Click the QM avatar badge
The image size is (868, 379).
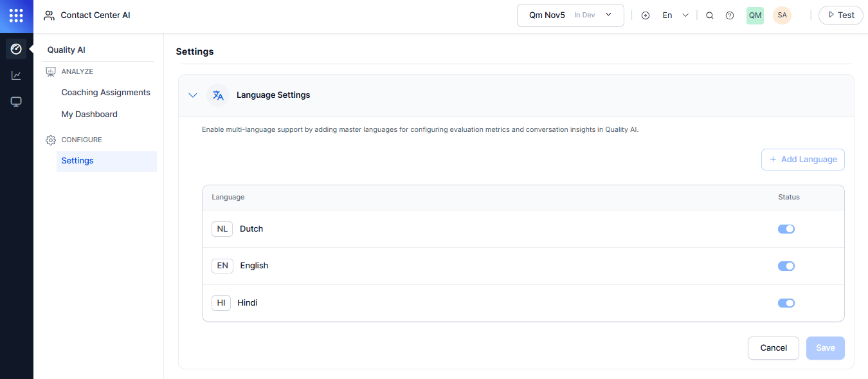(755, 15)
